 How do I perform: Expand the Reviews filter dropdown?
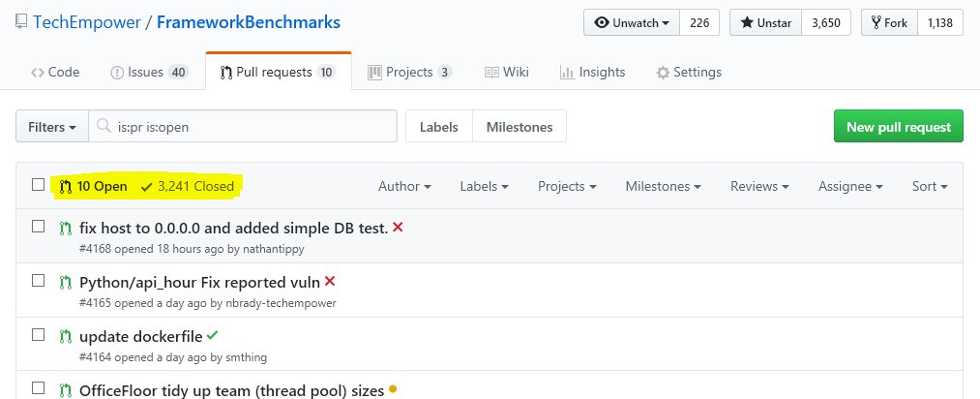[759, 186]
